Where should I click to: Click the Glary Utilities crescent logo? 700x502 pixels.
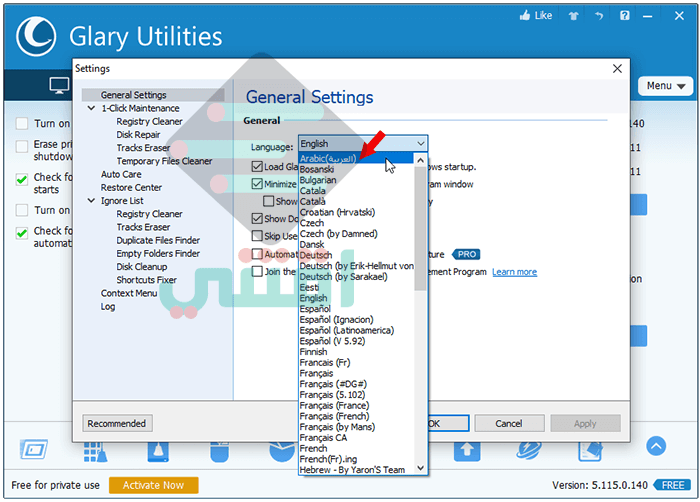point(36,37)
